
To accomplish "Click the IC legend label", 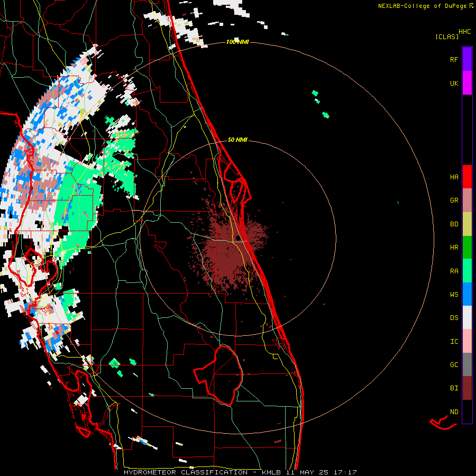I will click(x=454, y=342).
